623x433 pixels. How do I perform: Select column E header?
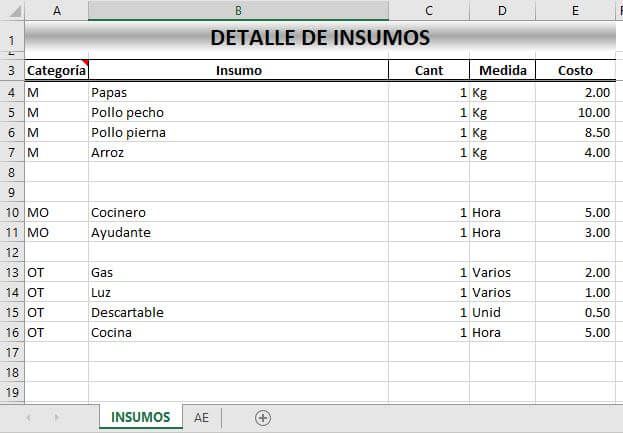[575, 10]
